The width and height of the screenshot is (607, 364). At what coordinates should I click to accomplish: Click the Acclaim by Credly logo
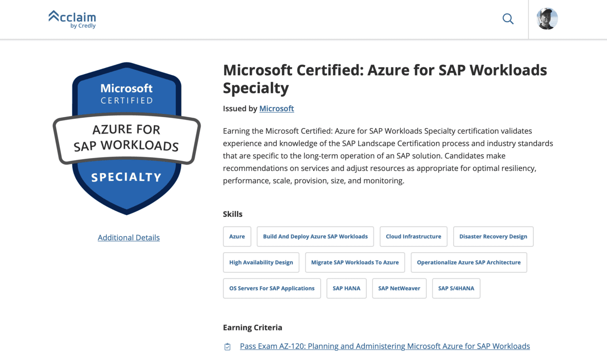(72, 19)
